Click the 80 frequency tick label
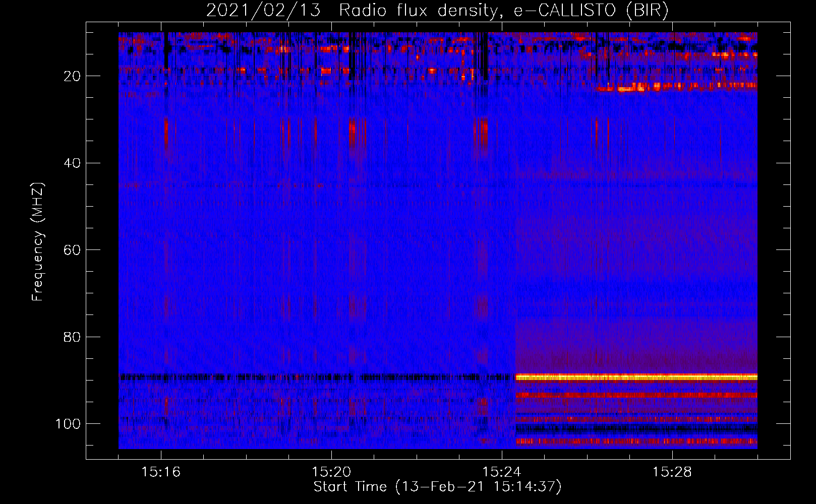This screenshot has width=816, height=504. 73,337
